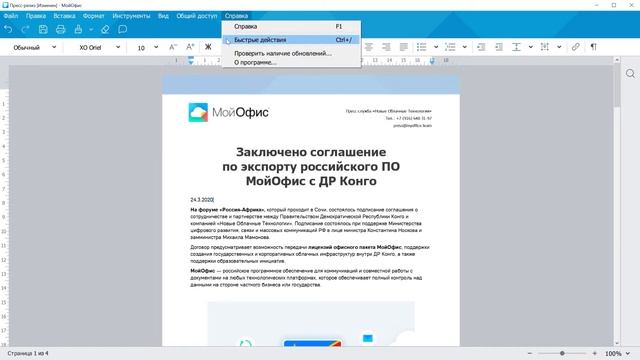Open the 100% zoom level dropdown
This screenshot has width=640, height=360.
617,353
